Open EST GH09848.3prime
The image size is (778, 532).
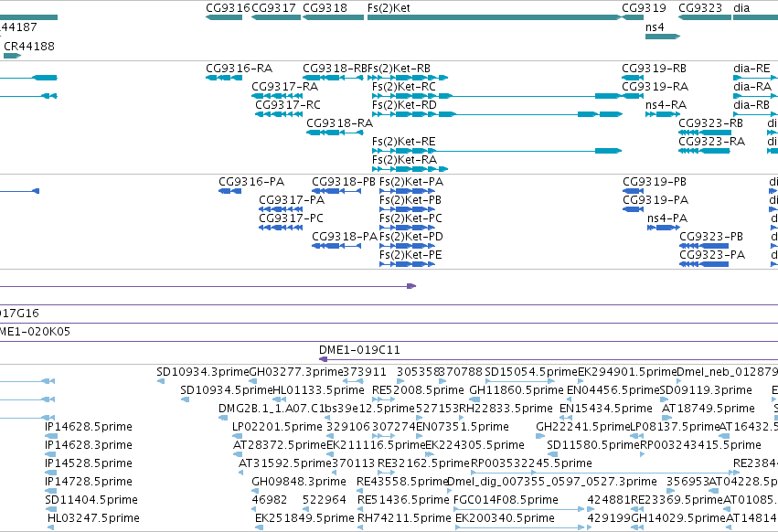click(x=299, y=482)
